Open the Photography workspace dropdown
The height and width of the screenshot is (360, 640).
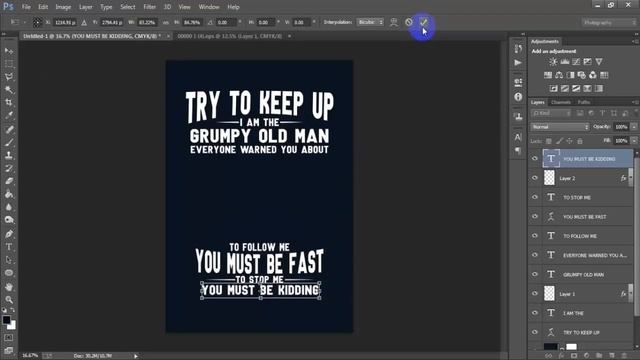[x=609, y=22]
